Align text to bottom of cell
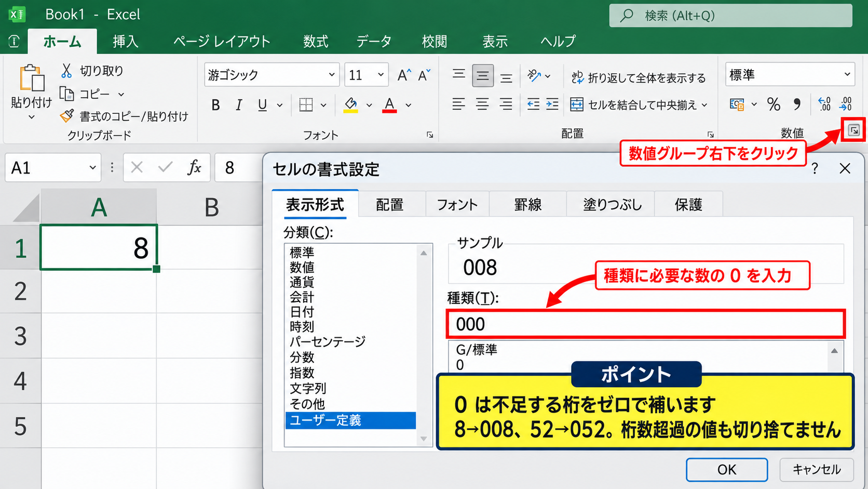Image resolution: width=868 pixels, height=489 pixels. (x=506, y=78)
